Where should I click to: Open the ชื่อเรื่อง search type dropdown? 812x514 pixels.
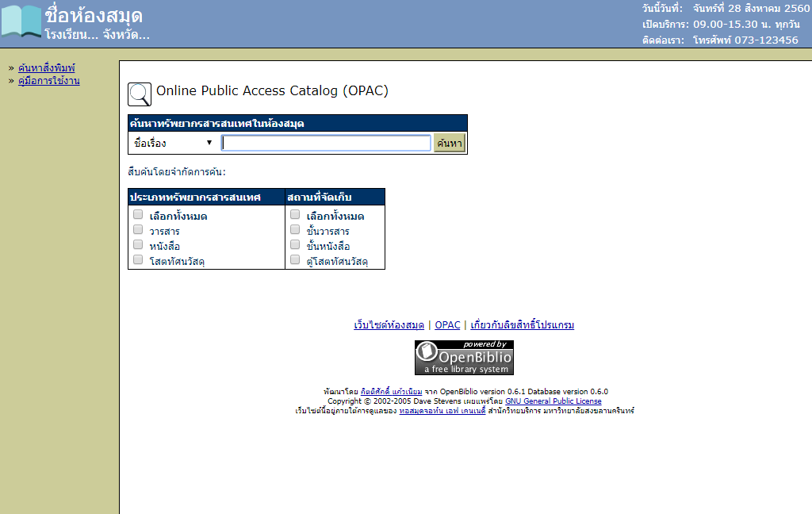click(x=174, y=143)
